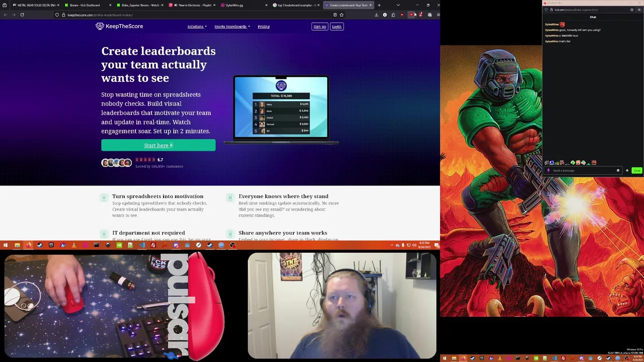
Task: Go back to the previous page
Action: click(6, 15)
